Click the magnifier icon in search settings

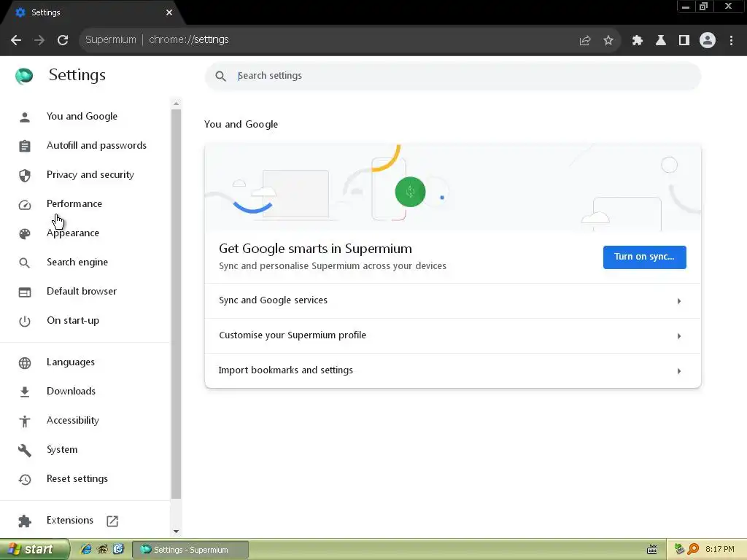point(220,76)
